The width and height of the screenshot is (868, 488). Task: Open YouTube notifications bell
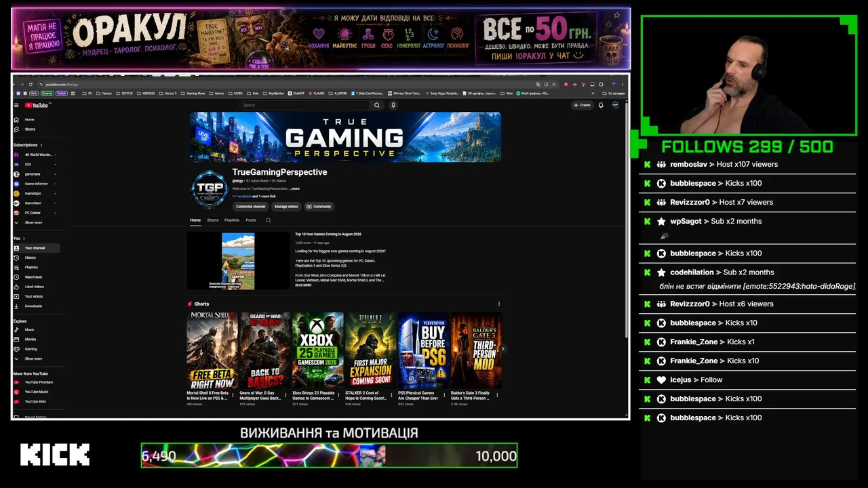(x=601, y=105)
